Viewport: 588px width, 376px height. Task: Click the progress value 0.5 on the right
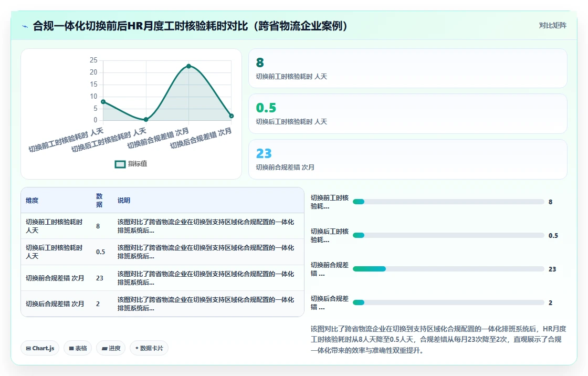click(x=553, y=235)
